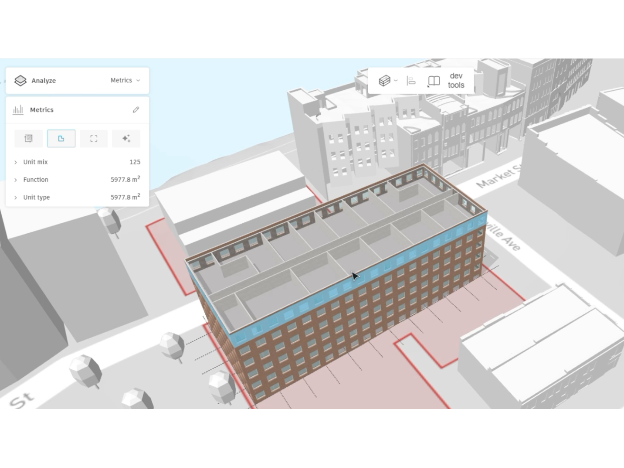Click the Unit mix value 125
This screenshot has width=624, height=468.
[x=134, y=162]
